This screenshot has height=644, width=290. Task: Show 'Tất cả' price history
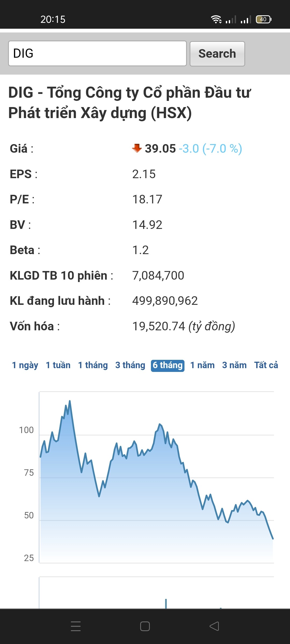click(x=266, y=365)
